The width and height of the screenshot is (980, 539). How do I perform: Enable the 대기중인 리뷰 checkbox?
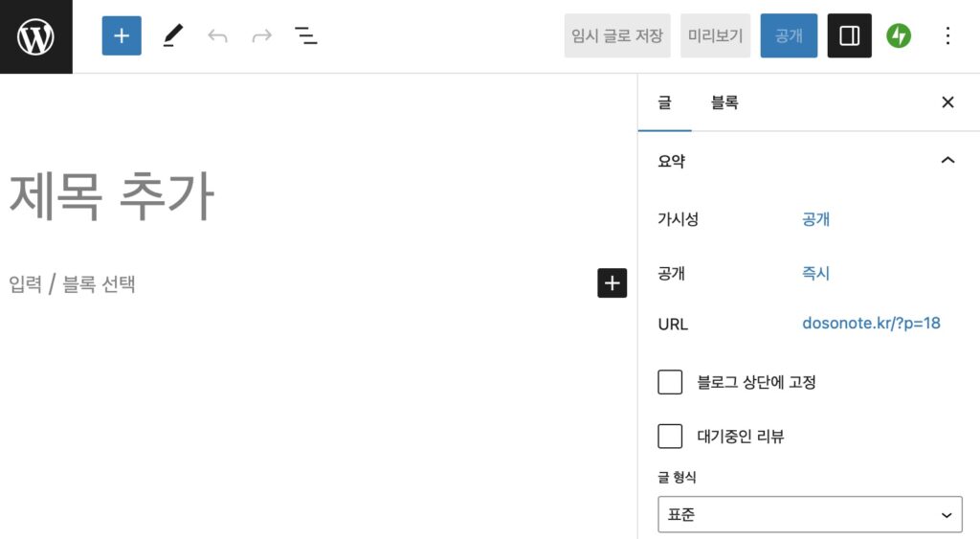tap(670, 437)
